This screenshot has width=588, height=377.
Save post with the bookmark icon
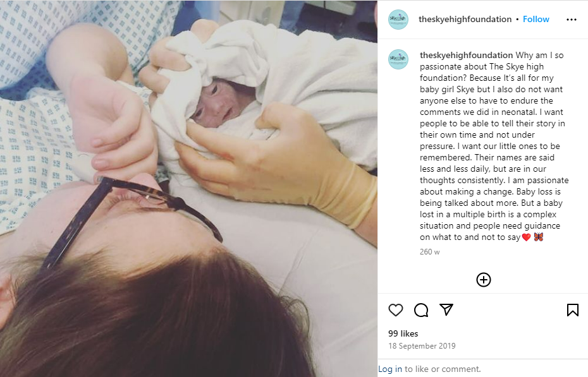(x=573, y=310)
